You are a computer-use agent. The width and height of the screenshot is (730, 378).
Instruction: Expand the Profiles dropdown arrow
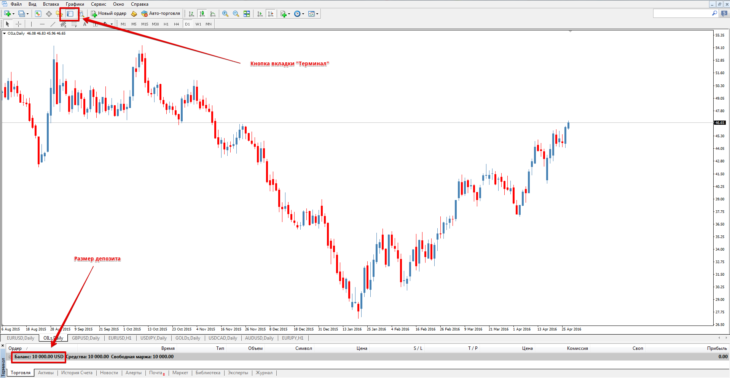coord(27,14)
